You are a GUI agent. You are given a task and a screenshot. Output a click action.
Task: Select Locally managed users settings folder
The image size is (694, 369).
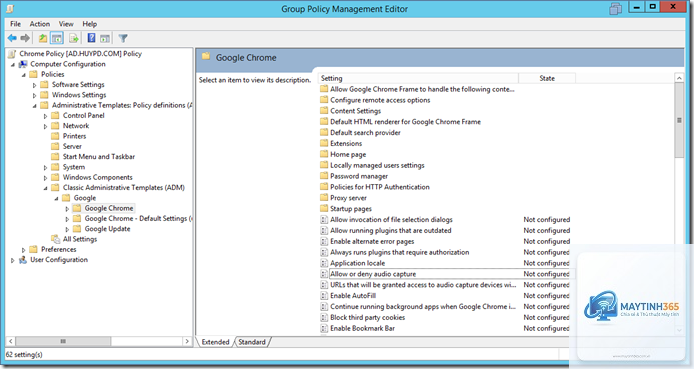(x=377, y=165)
